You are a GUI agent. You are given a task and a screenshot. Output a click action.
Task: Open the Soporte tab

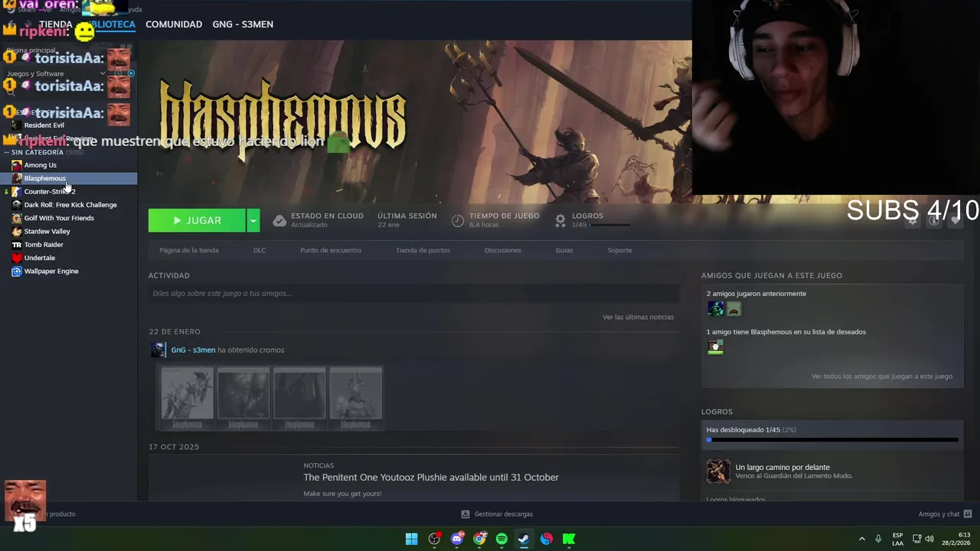click(619, 250)
